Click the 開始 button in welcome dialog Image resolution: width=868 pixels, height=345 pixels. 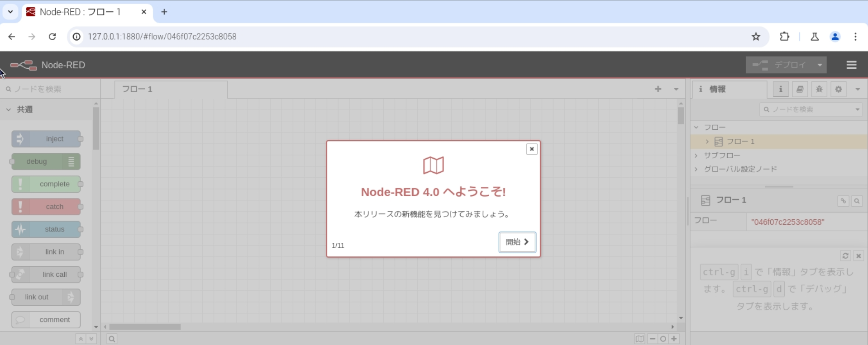517,242
